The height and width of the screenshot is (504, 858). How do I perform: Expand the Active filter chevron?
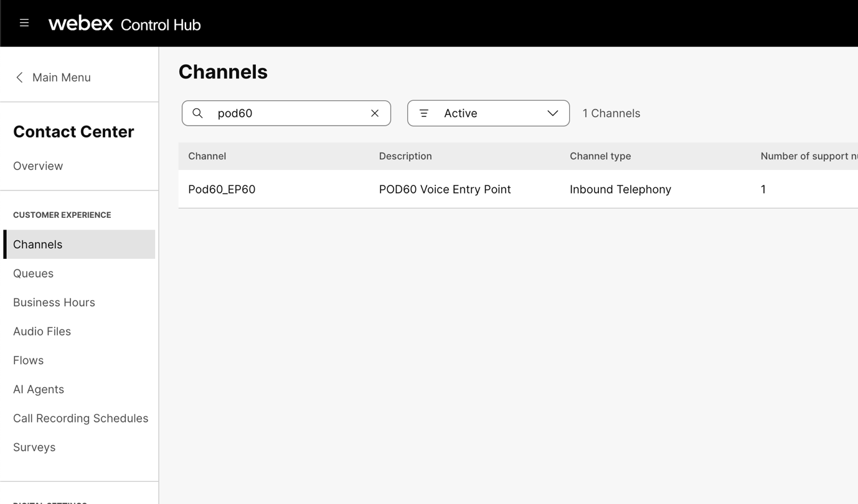pos(552,113)
